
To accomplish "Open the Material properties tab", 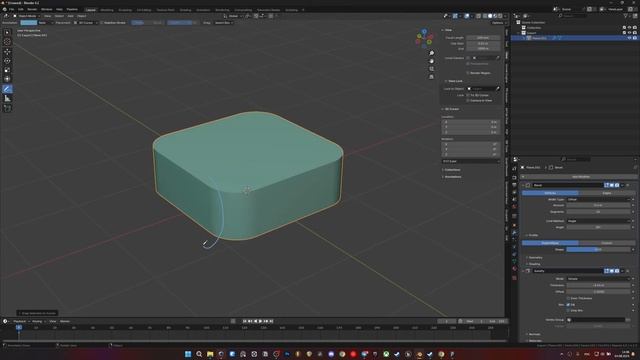I will 514,269.
